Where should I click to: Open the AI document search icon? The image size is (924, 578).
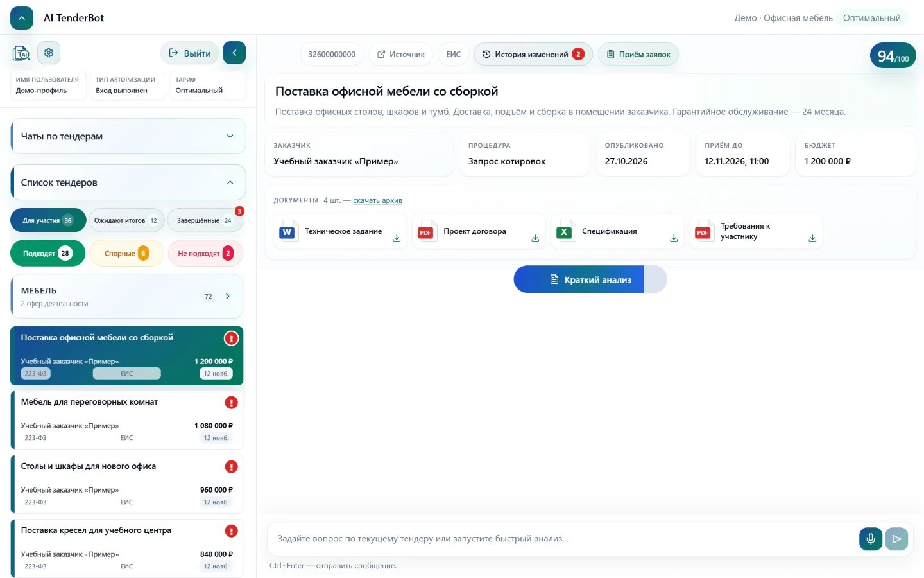[22, 53]
